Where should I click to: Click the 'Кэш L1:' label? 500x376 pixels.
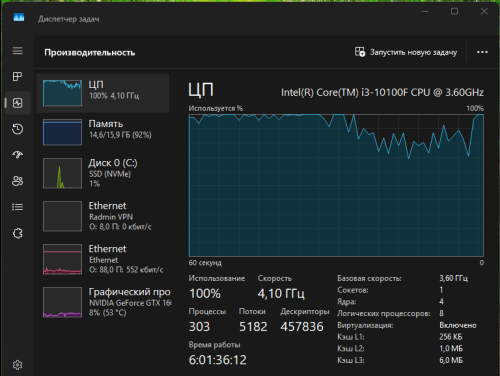(x=351, y=337)
